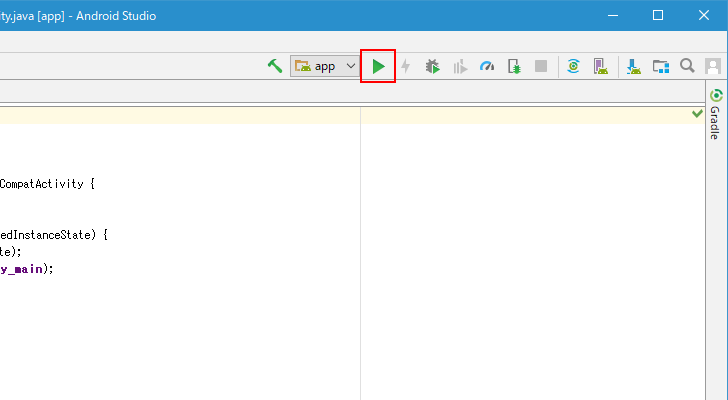The image size is (728, 400).
Task: Open the app run configuration dropdown
Action: [325, 66]
